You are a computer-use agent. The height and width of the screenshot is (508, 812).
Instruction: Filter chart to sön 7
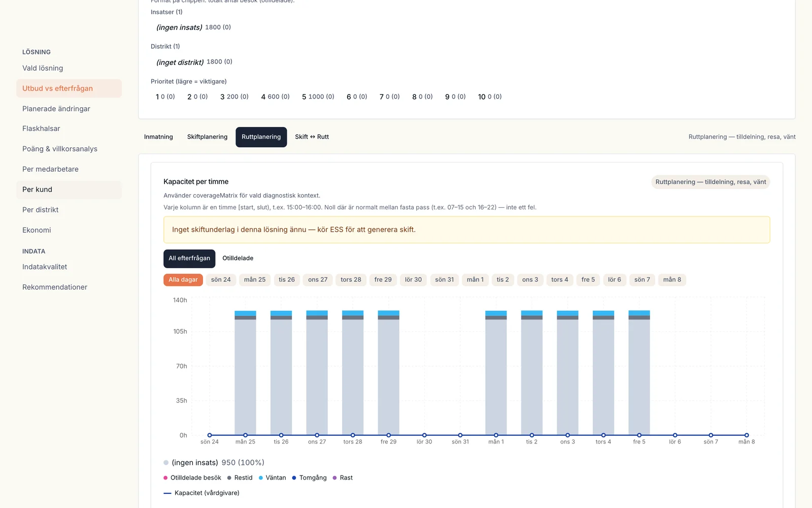[642, 280]
